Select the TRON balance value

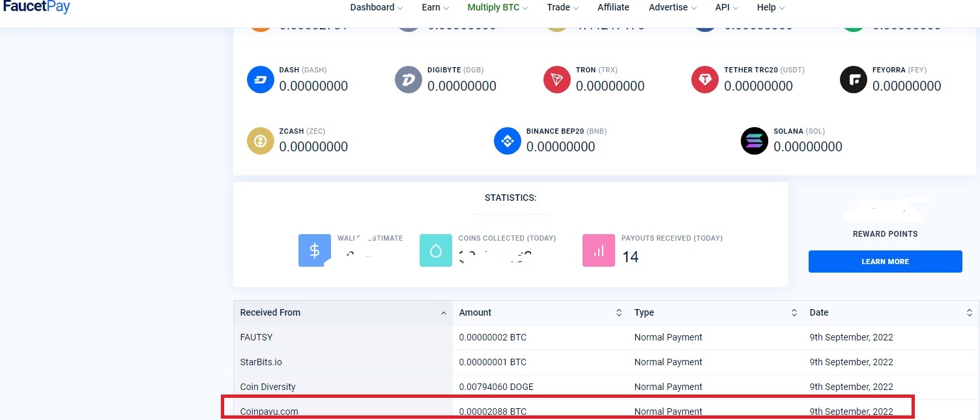[610, 86]
